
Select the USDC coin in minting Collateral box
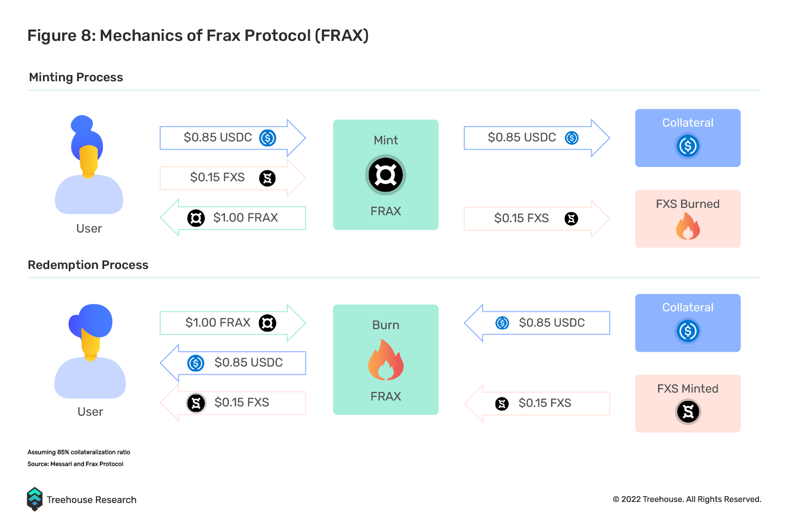pos(688,146)
